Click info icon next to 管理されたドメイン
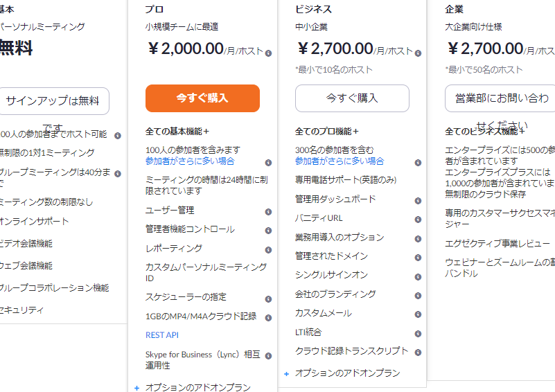The width and height of the screenshot is (555, 392). tap(418, 258)
